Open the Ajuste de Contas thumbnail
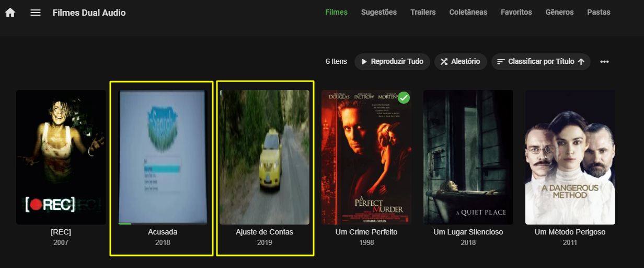Viewport: 644px width, 268px height. (x=264, y=157)
